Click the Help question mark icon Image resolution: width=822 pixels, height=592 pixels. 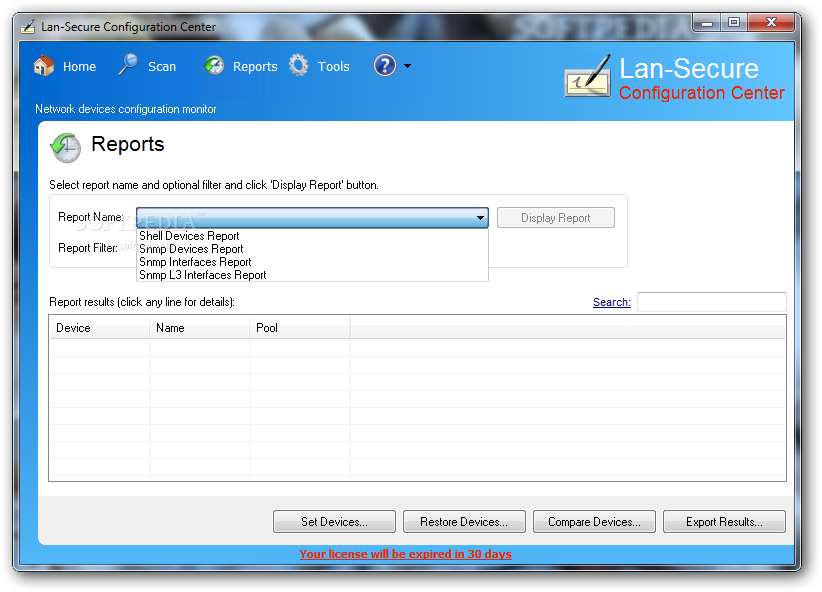coord(385,66)
